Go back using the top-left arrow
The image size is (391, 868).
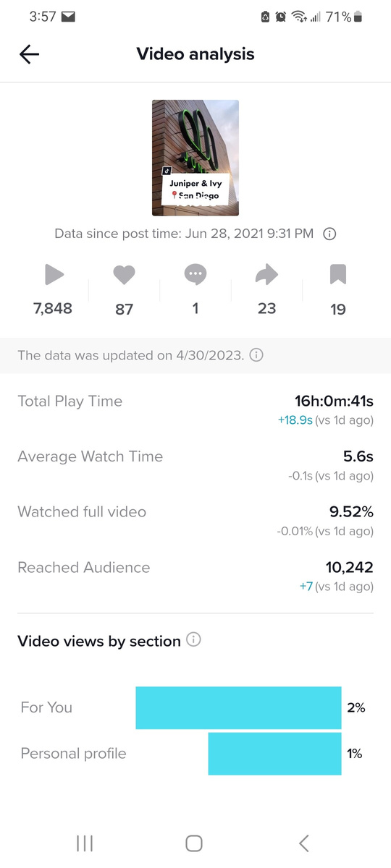pos(29,54)
